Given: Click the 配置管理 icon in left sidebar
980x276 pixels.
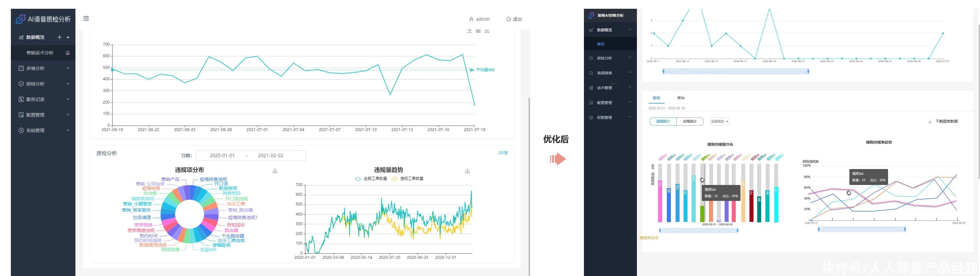Looking at the screenshot, I should point(21,115).
